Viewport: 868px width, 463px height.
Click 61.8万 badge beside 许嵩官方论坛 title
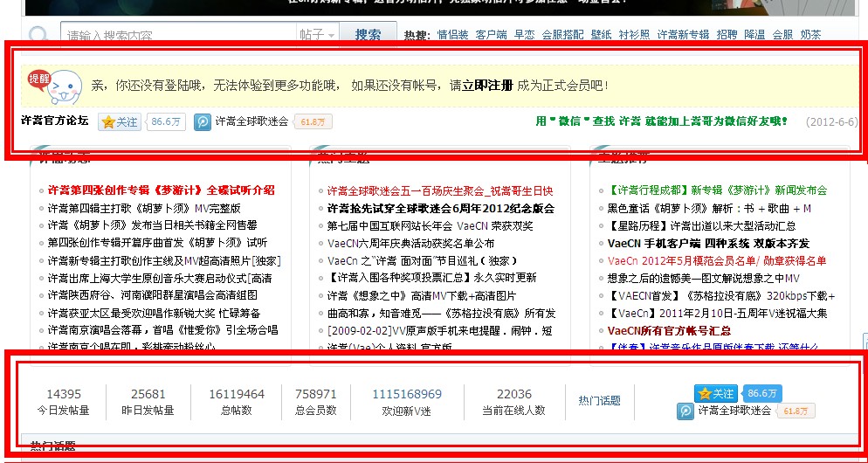click(x=313, y=121)
